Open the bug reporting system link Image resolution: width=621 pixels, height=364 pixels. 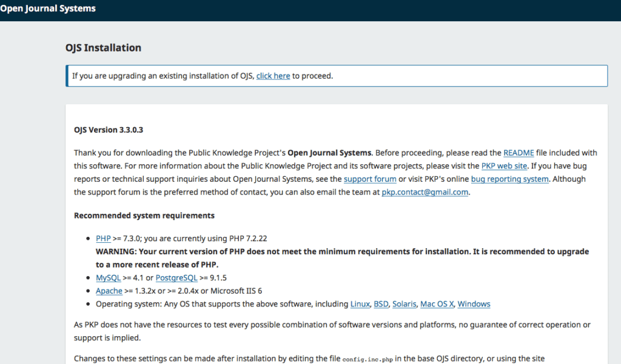(x=509, y=179)
